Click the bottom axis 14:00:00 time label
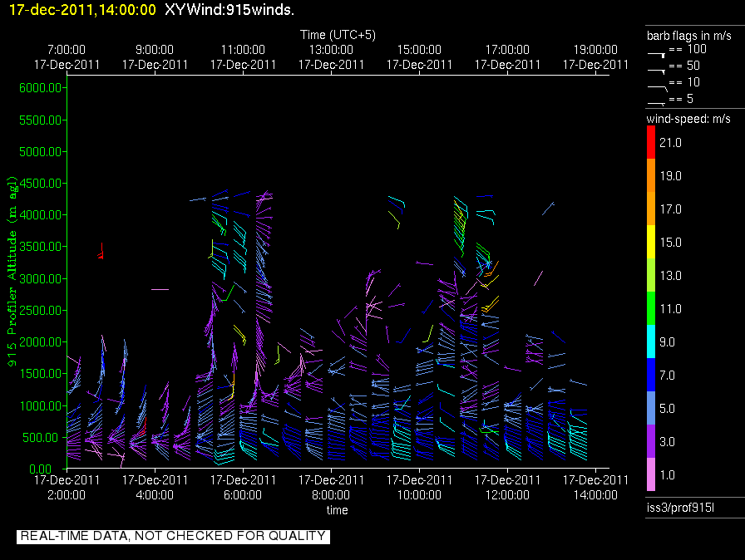745x560 pixels. click(595, 495)
